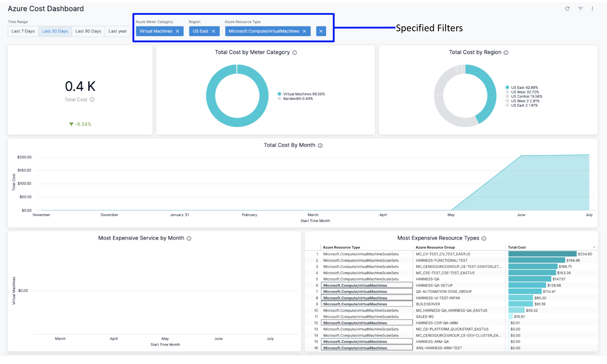Select Last 7 Days time range
The height and width of the screenshot is (364, 607).
(23, 31)
